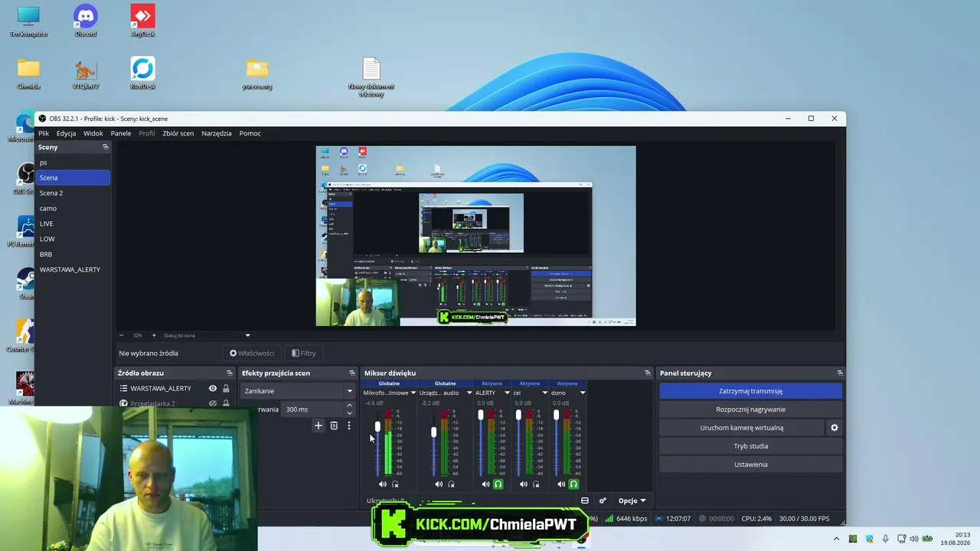Open Ustawienia settings button

point(750,465)
